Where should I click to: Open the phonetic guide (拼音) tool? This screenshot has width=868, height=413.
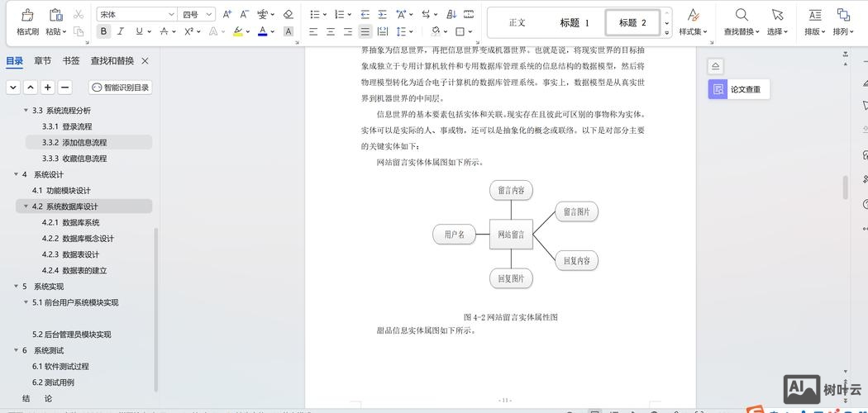click(x=263, y=14)
